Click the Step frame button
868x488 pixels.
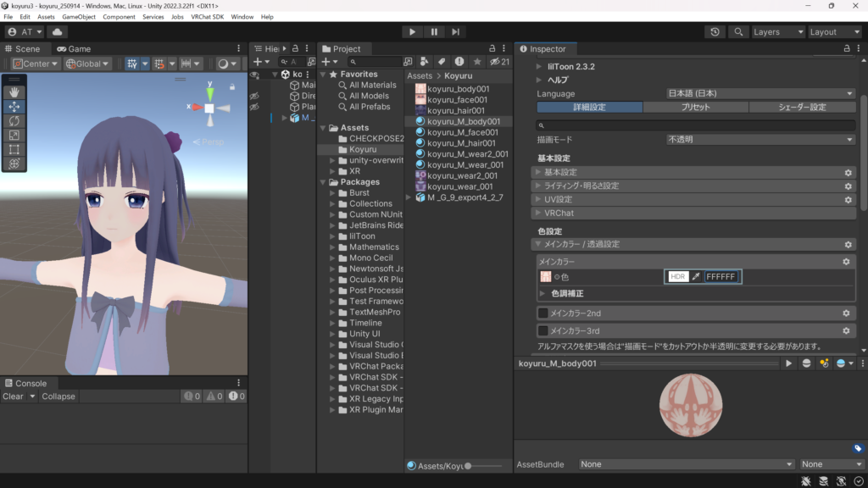click(x=456, y=31)
